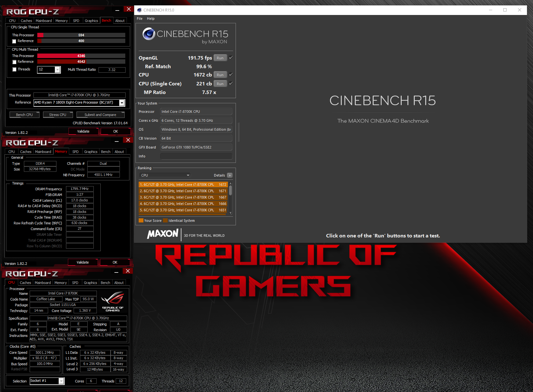Click the ROG Republic of Gamers logo in CPU-Z

click(113, 301)
